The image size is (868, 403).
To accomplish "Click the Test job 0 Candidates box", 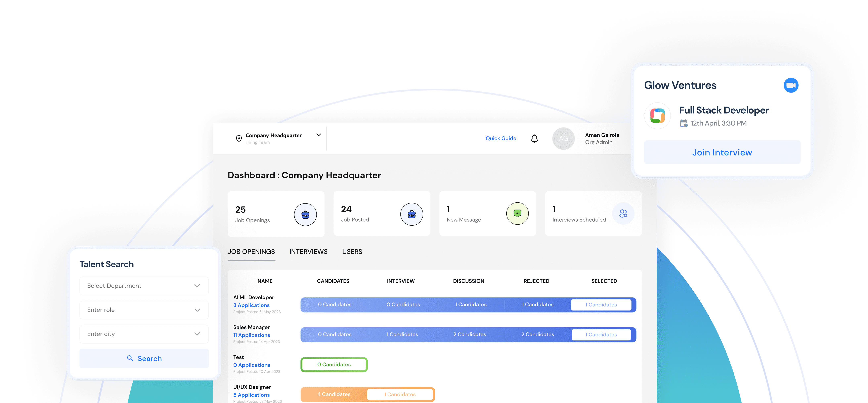I will pos(334,365).
